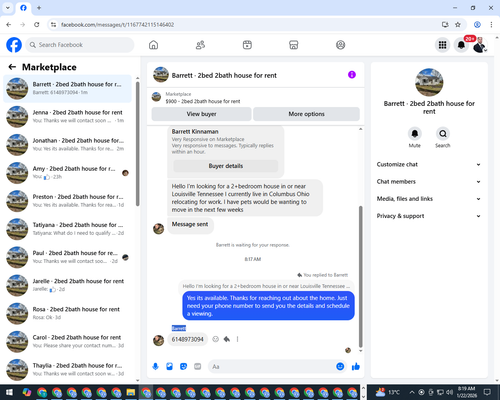Click the blue reply message bubble
Viewport: 500px width, 400px height.
[268, 306]
